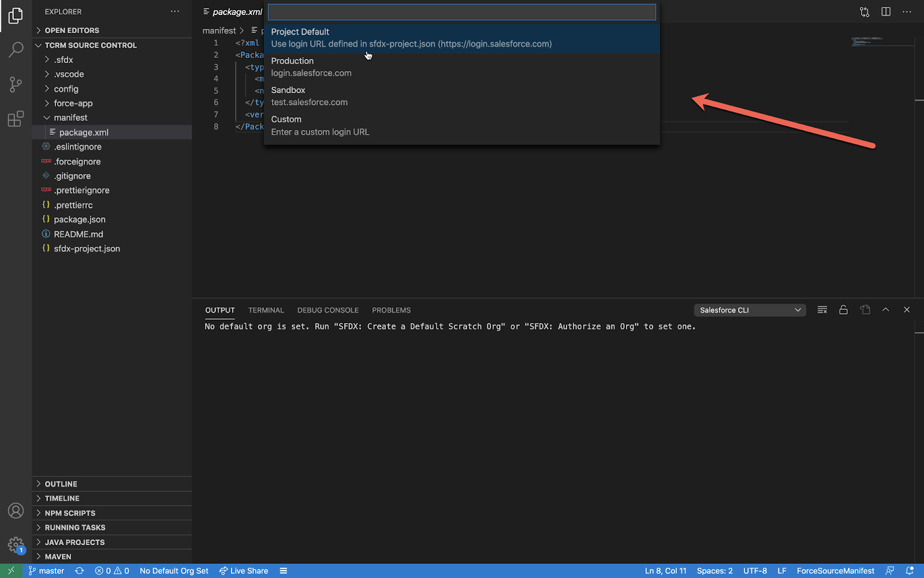Open the Source Control view
Screen dimensions: 924x578
[16, 84]
